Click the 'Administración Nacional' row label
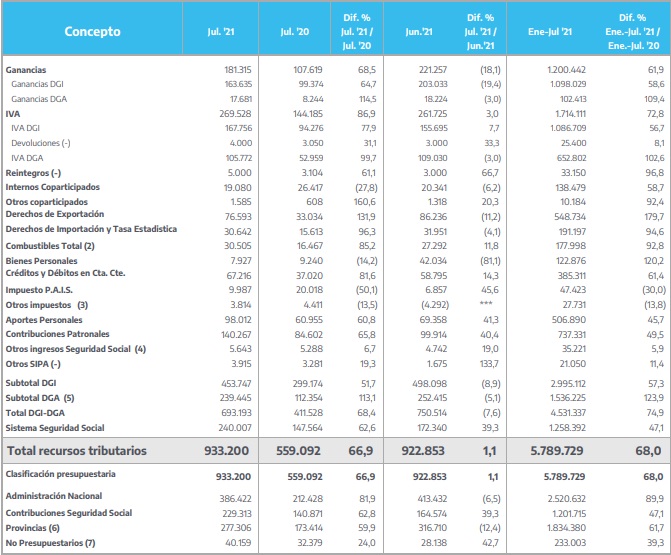This screenshot has width=671, height=555. pyautogui.click(x=53, y=496)
